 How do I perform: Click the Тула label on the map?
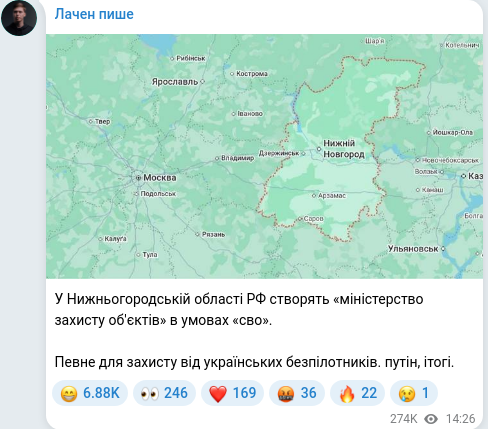coord(150,255)
